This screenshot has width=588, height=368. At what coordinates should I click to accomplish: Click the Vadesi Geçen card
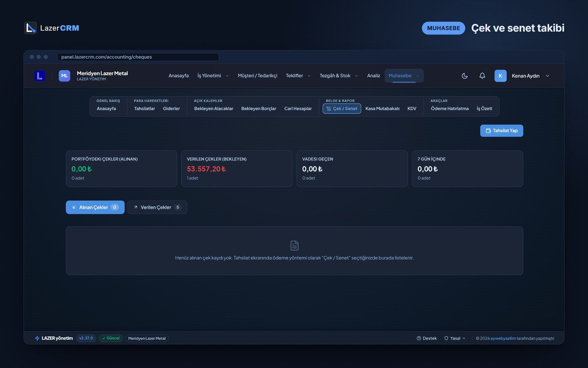(352, 169)
